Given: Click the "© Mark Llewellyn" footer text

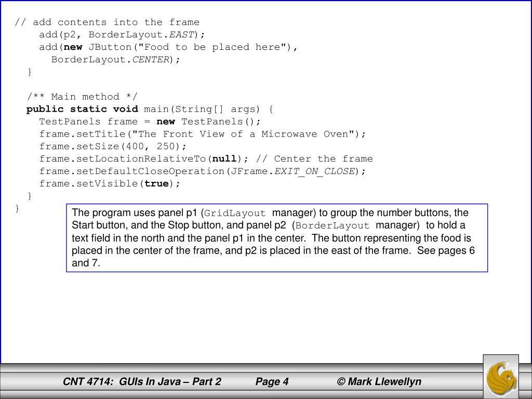Looking at the screenshot, I should tap(379, 382).
